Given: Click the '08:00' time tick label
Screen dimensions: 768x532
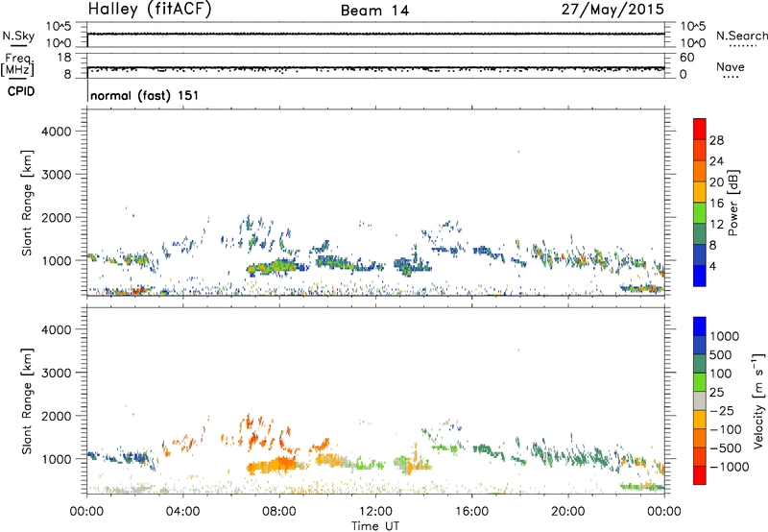Looking at the screenshot, I should point(279,512).
